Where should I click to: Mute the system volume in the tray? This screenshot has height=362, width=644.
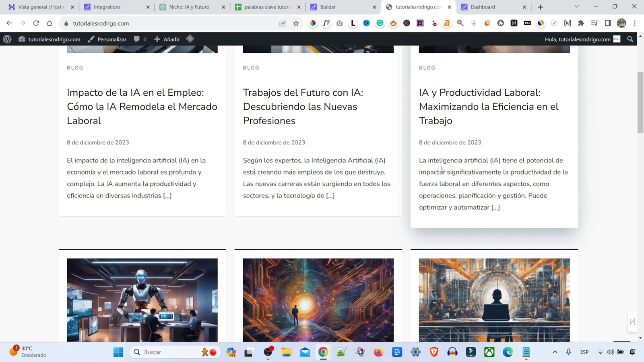click(610, 352)
